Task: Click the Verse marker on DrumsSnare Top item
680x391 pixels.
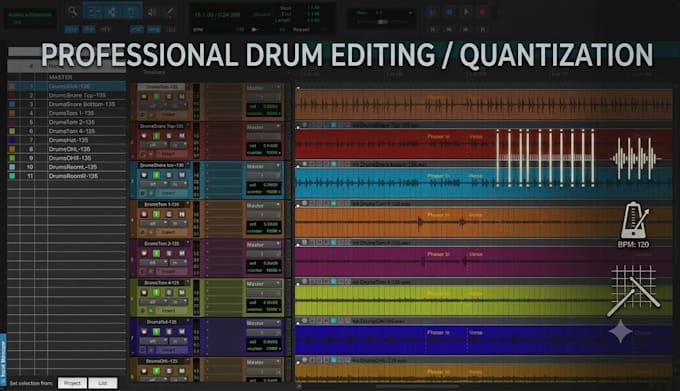Action: pyautogui.click(x=476, y=137)
